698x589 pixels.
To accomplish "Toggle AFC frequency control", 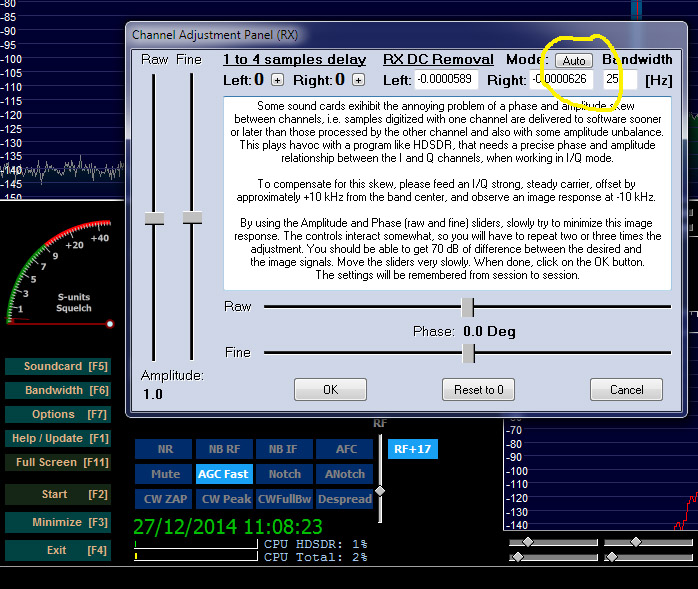I will pyautogui.click(x=345, y=449).
